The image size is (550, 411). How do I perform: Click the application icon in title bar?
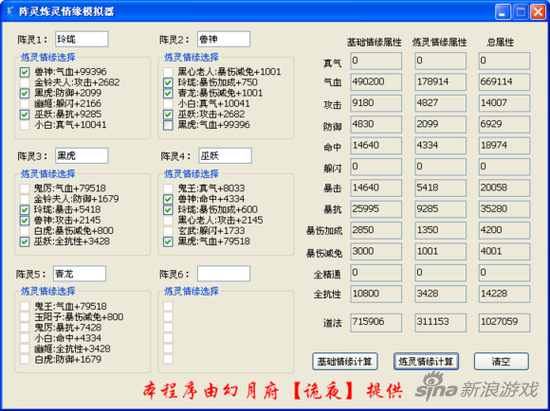point(9,12)
